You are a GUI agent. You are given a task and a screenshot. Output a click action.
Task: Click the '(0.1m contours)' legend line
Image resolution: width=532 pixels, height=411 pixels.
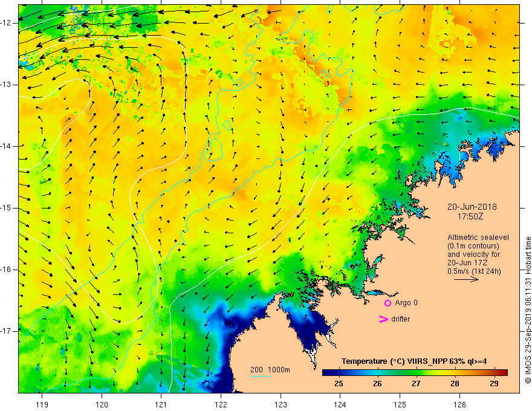tap(473, 246)
